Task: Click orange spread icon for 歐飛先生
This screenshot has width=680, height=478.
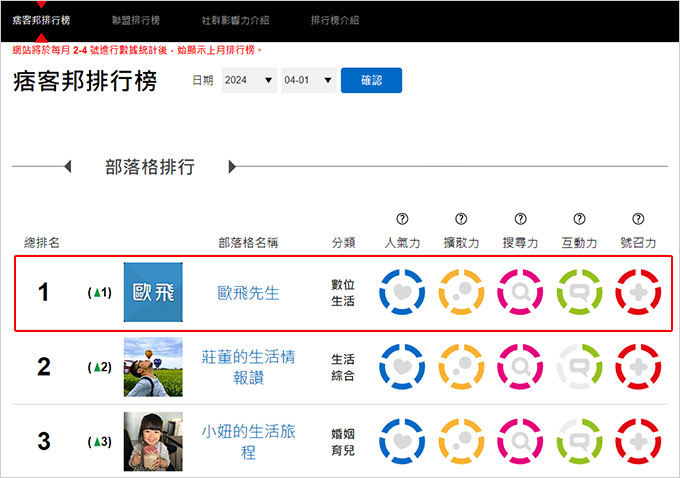Action: (x=461, y=292)
